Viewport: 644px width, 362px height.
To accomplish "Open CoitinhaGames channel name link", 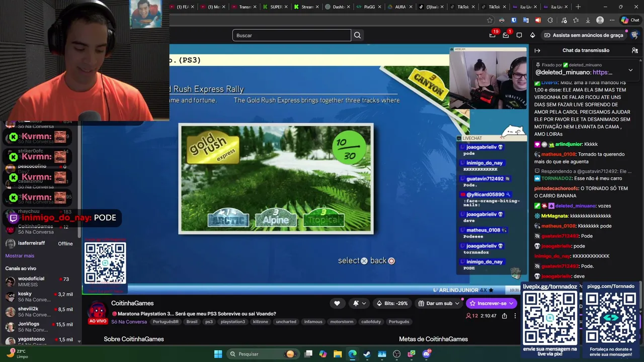I will click(132, 303).
